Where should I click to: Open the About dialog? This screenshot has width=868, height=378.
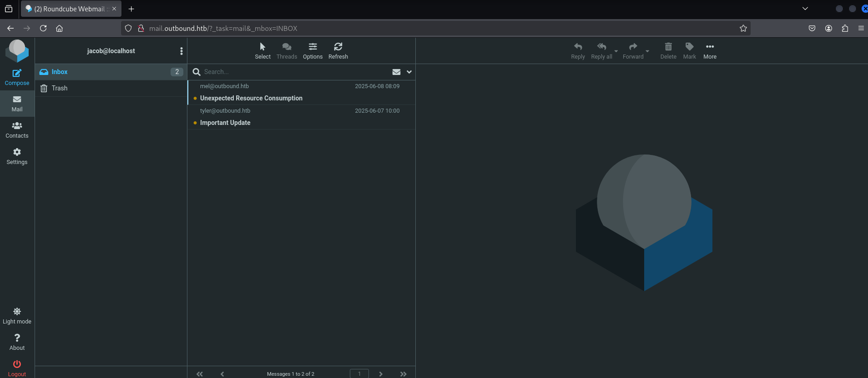point(17,342)
